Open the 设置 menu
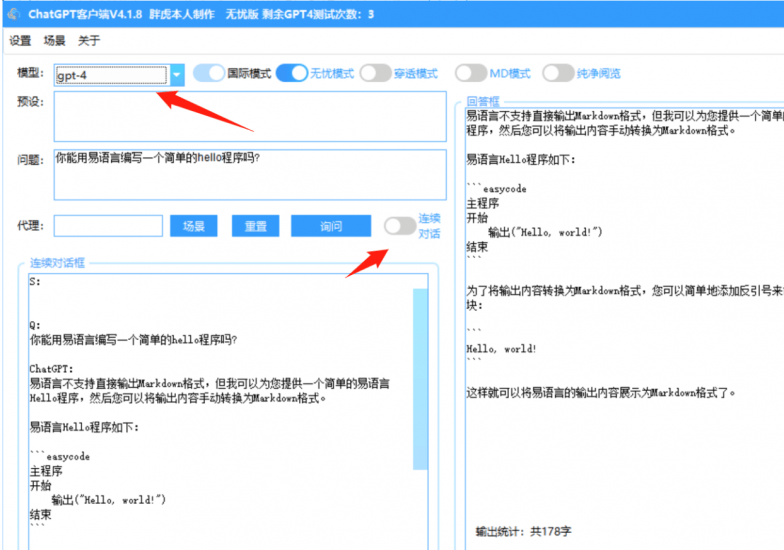 click(x=20, y=41)
